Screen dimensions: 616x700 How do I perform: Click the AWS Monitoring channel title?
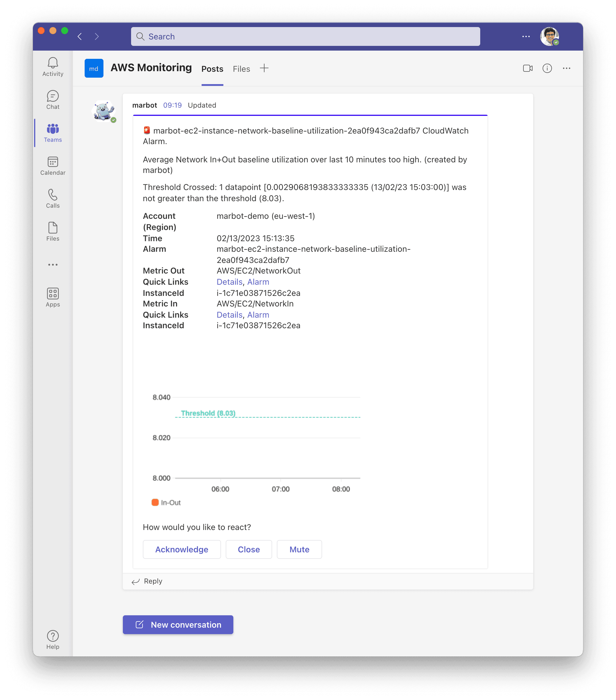click(151, 67)
